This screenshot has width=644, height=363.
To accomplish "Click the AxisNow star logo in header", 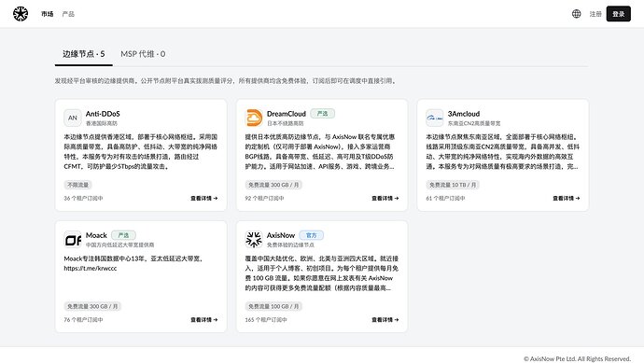I will (x=21, y=14).
